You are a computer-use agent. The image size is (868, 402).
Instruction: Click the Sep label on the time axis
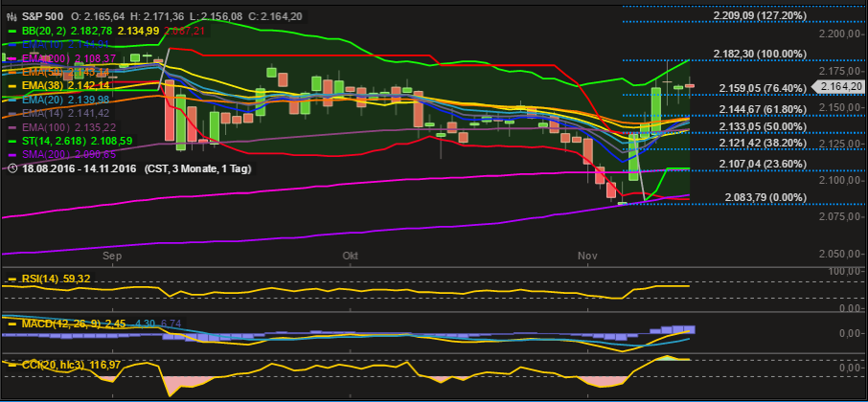click(x=112, y=256)
